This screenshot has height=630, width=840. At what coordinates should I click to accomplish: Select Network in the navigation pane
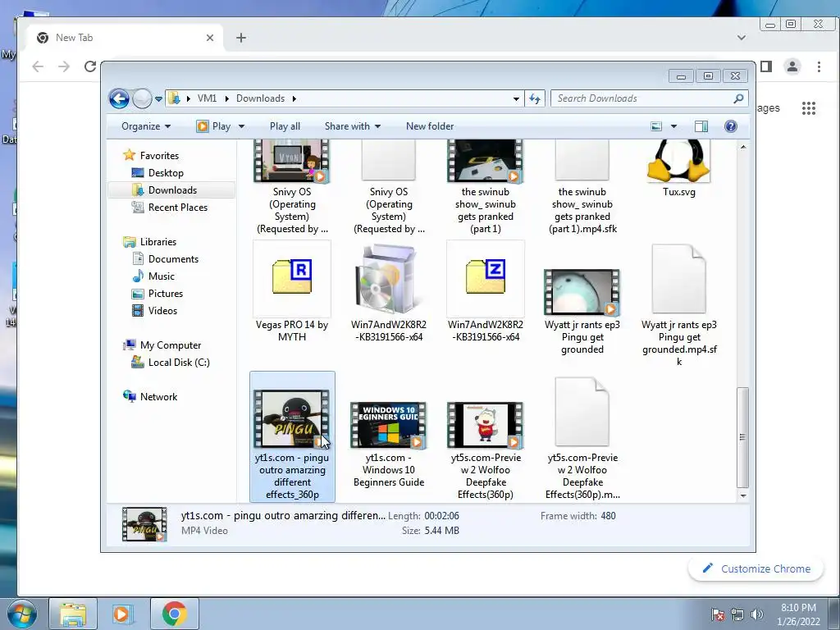pos(158,397)
